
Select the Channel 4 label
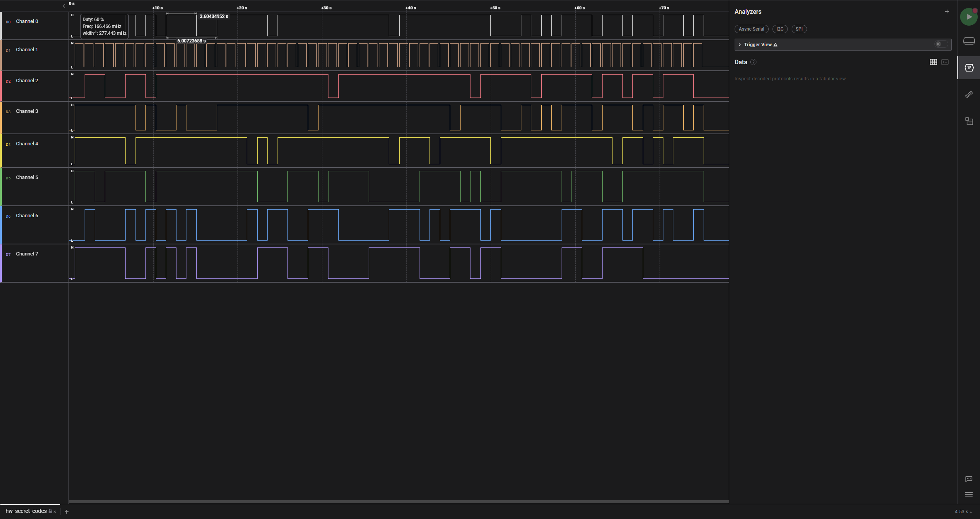point(27,144)
